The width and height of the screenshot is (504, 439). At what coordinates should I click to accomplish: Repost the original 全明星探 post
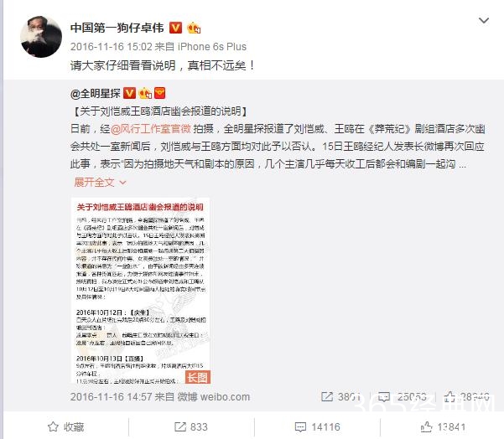pyautogui.click(x=341, y=397)
